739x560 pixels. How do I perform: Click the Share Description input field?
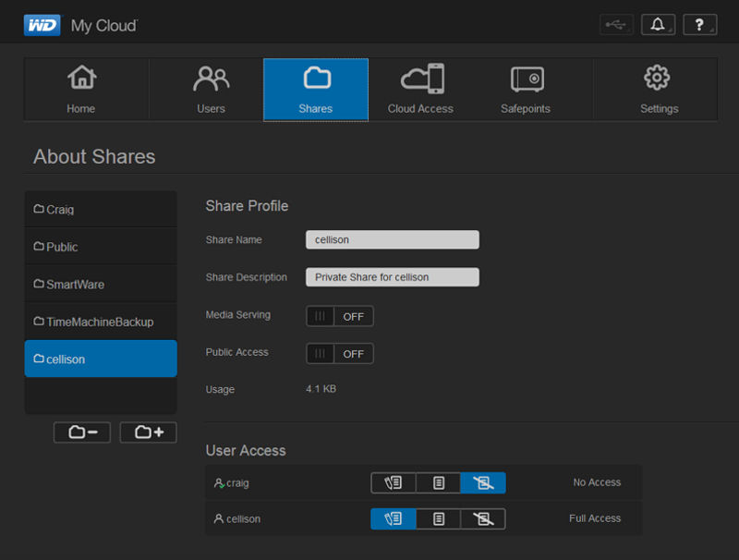[392, 277]
